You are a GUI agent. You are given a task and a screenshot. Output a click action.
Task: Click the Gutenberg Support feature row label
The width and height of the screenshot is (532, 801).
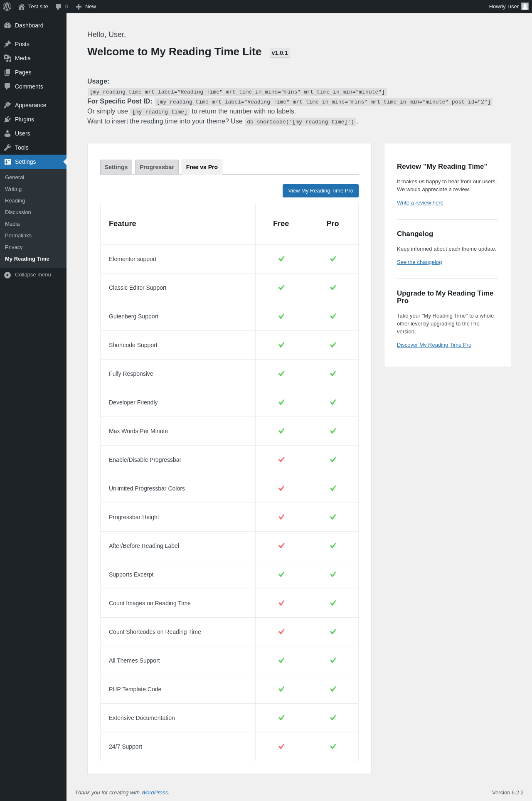(133, 316)
